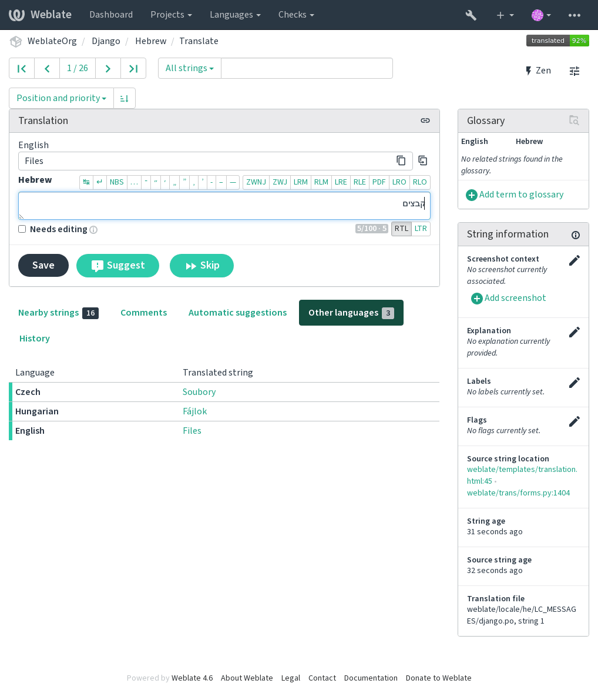Screen dimensions: 598x700
Task: Open the History tab
Action: point(34,339)
